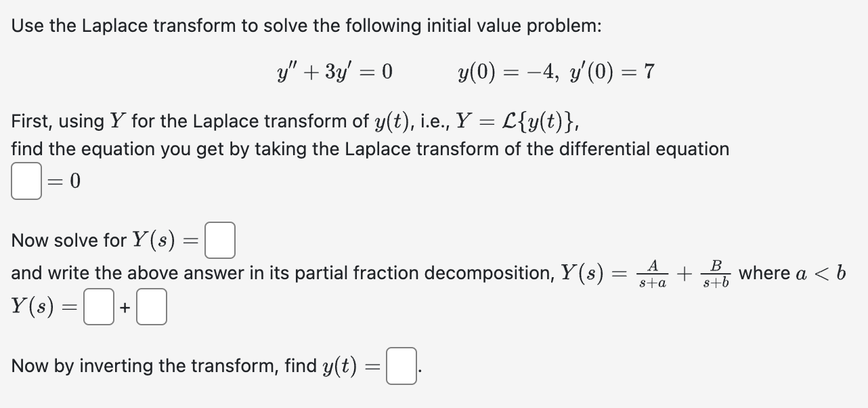Viewport: 868px width, 408px height.
Task: Click the Y(s) solution answer box
Action: pos(220,239)
